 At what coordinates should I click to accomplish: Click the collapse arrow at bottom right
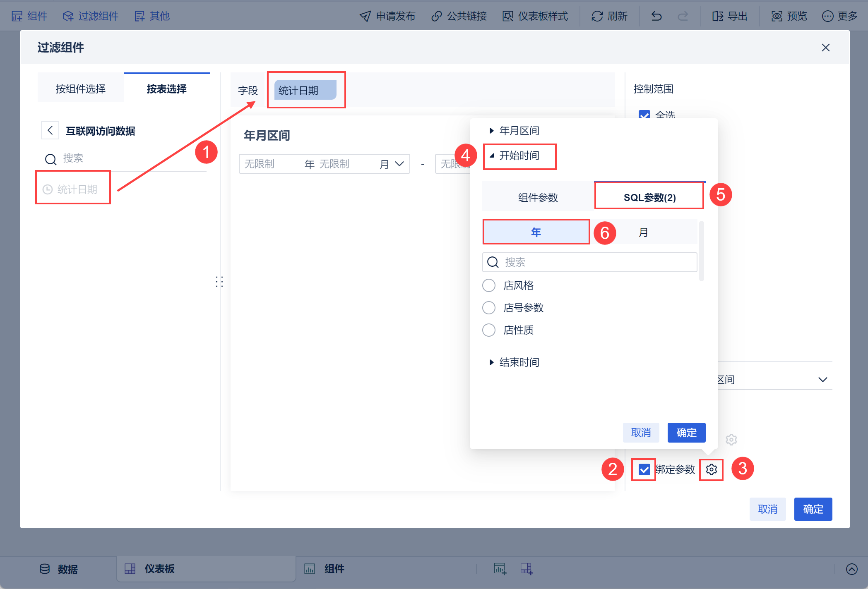[851, 569]
